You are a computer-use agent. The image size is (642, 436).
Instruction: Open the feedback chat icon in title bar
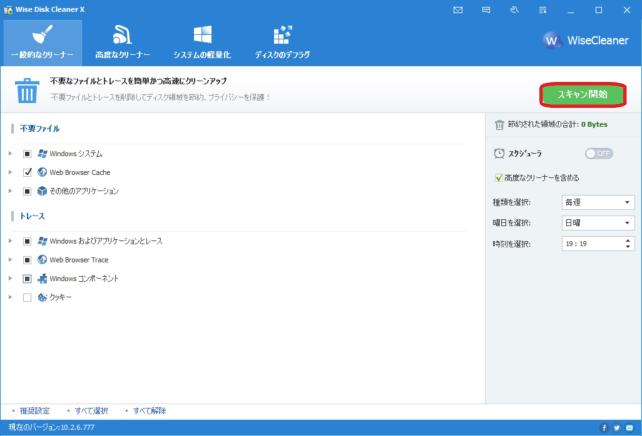[x=486, y=10]
